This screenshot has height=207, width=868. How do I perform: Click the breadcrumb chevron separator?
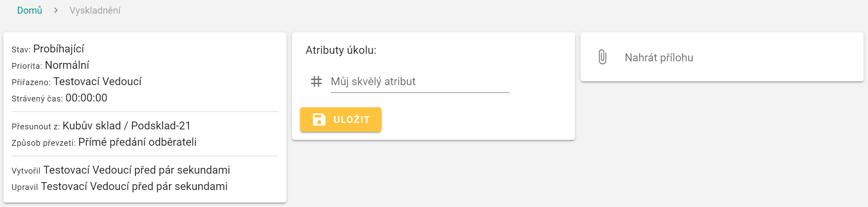(x=56, y=11)
